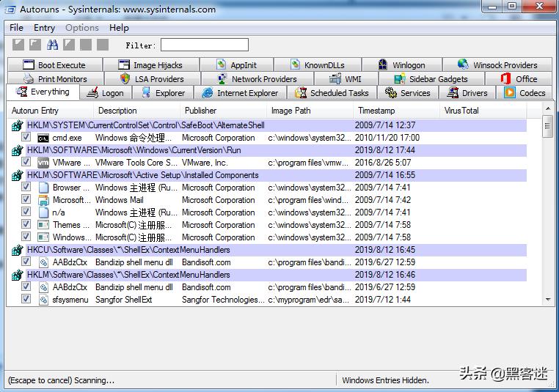The height and width of the screenshot is (392, 559).
Task: Open the Network Providers tab
Action: coord(257,79)
